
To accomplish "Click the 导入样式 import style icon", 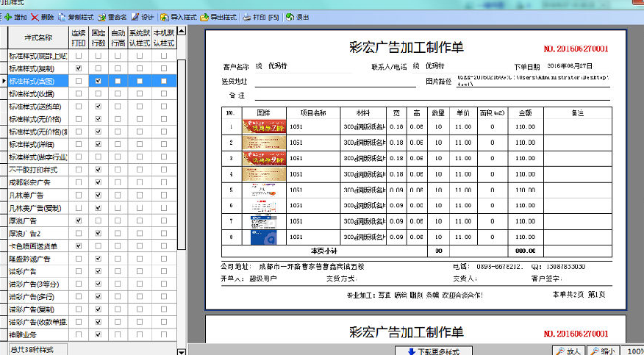I will tap(165, 17).
